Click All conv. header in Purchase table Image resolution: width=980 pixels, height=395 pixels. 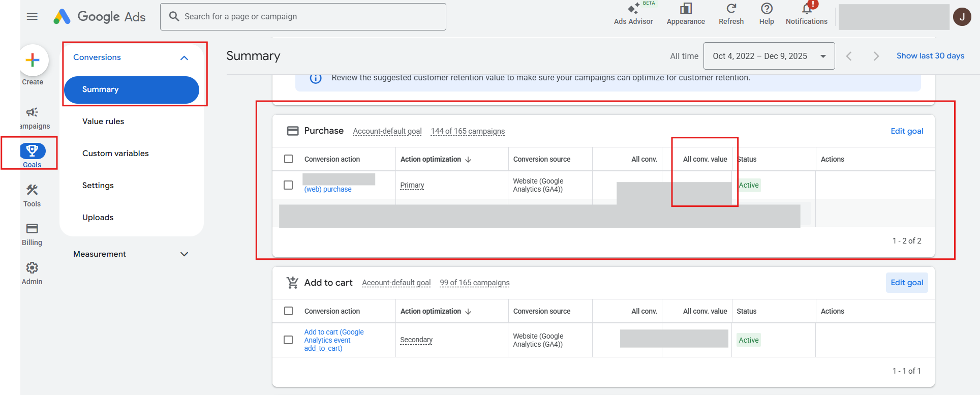tap(644, 159)
